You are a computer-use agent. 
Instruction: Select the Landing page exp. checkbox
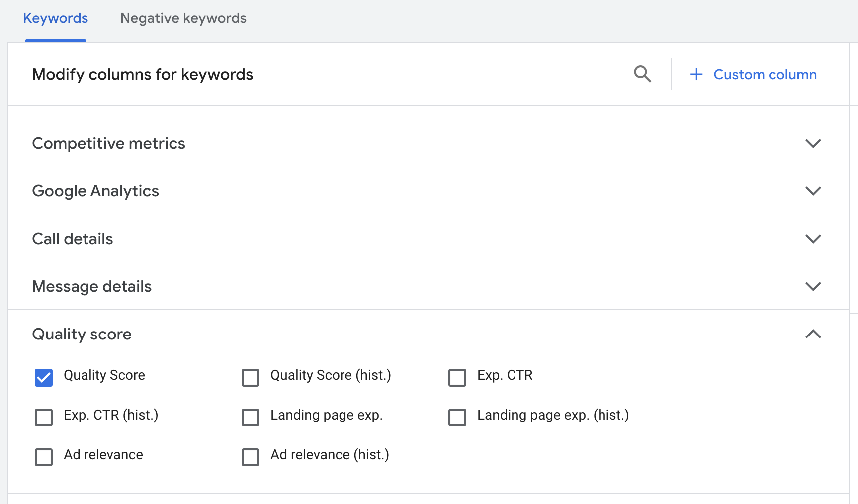(251, 417)
